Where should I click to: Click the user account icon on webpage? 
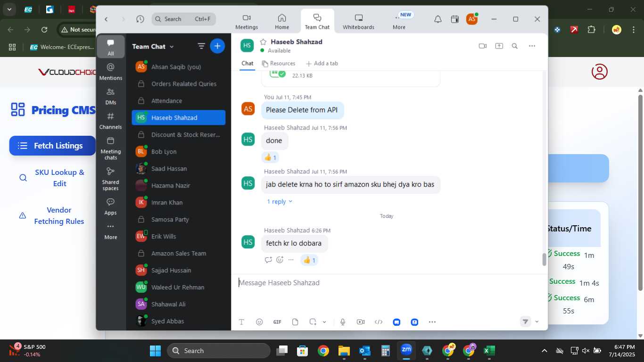click(600, 72)
